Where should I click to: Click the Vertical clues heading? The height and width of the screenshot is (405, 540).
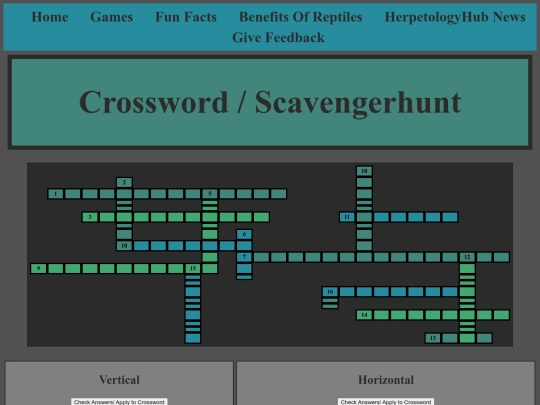(x=119, y=380)
